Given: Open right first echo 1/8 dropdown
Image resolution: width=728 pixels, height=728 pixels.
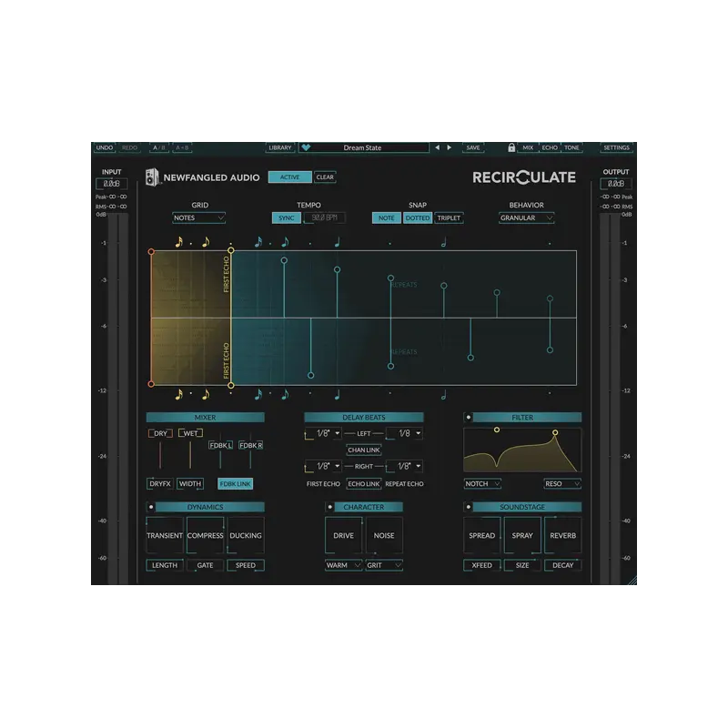Looking at the screenshot, I should click(324, 466).
